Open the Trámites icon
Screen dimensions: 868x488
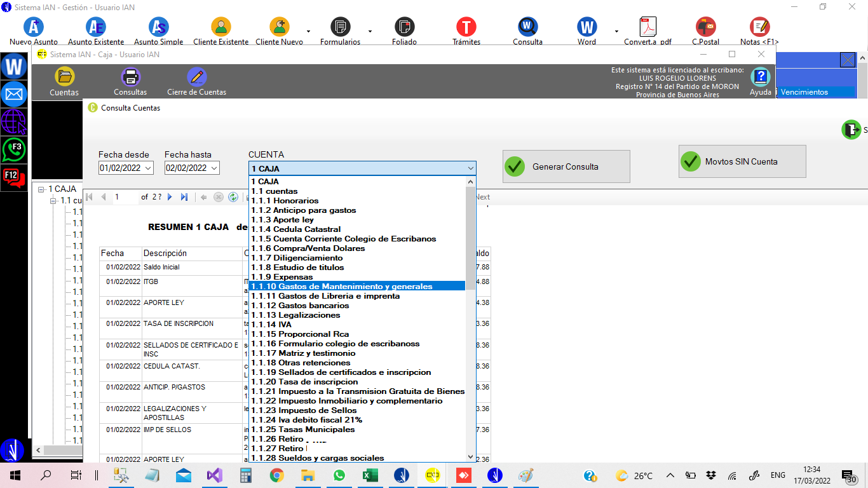466,27
